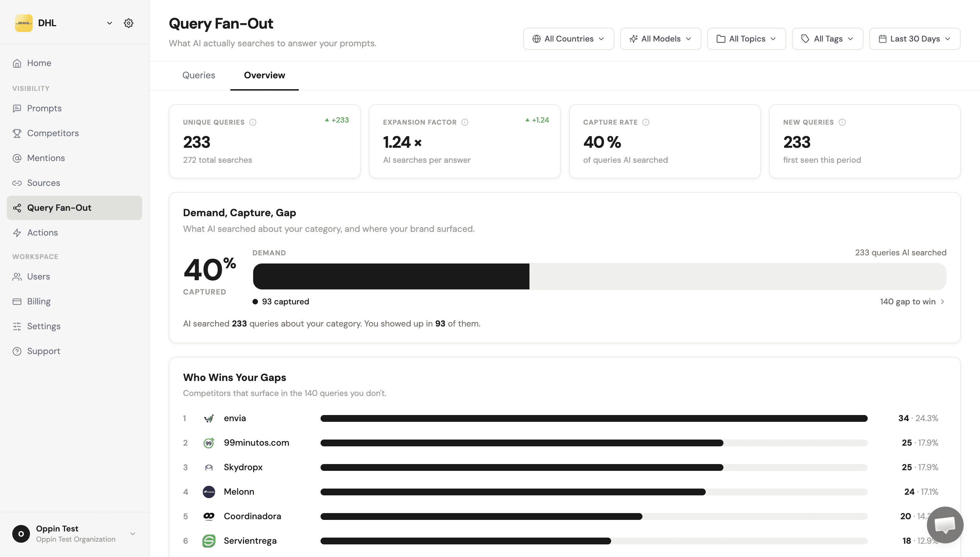The width and height of the screenshot is (980, 557).
Task: Open workspace settings gear icon
Action: coord(128,23)
